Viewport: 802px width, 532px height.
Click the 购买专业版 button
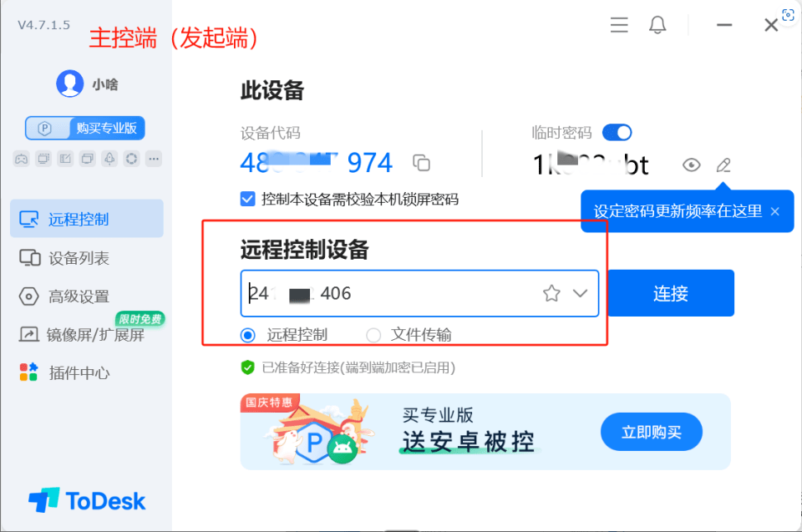click(85, 128)
